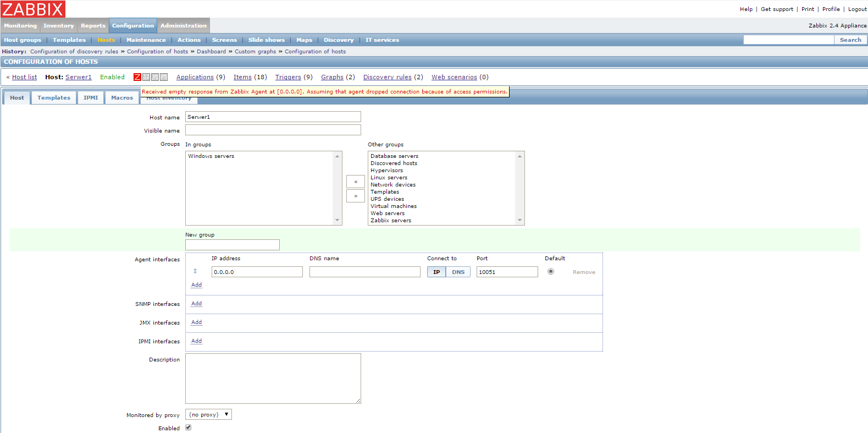Image resolution: width=868 pixels, height=433 pixels.
Task: Open the Help link
Action: click(x=746, y=9)
